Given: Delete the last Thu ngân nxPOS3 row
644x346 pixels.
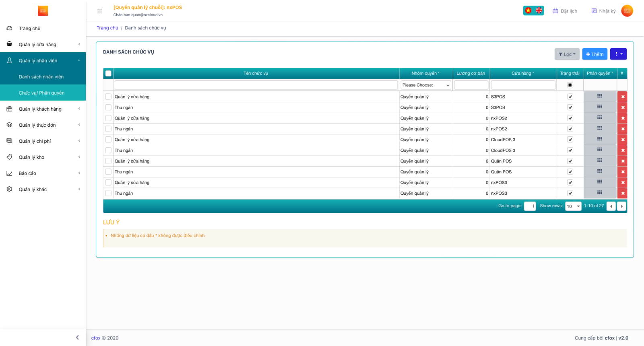Looking at the screenshot, I should [623, 194].
